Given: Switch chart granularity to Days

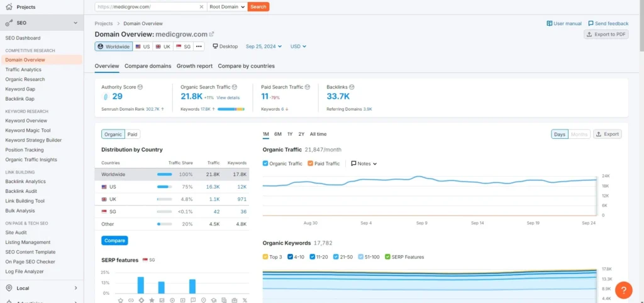Looking at the screenshot, I should [x=560, y=135].
